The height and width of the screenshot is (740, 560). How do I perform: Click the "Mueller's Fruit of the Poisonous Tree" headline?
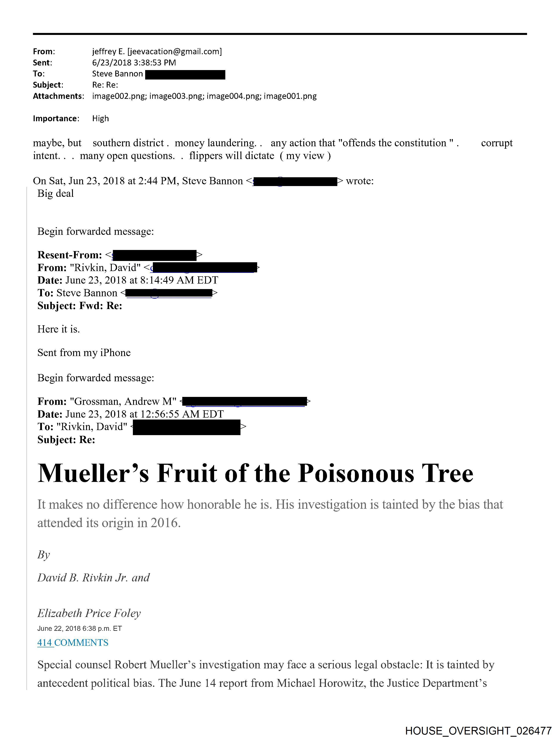[x=255, y=473]
